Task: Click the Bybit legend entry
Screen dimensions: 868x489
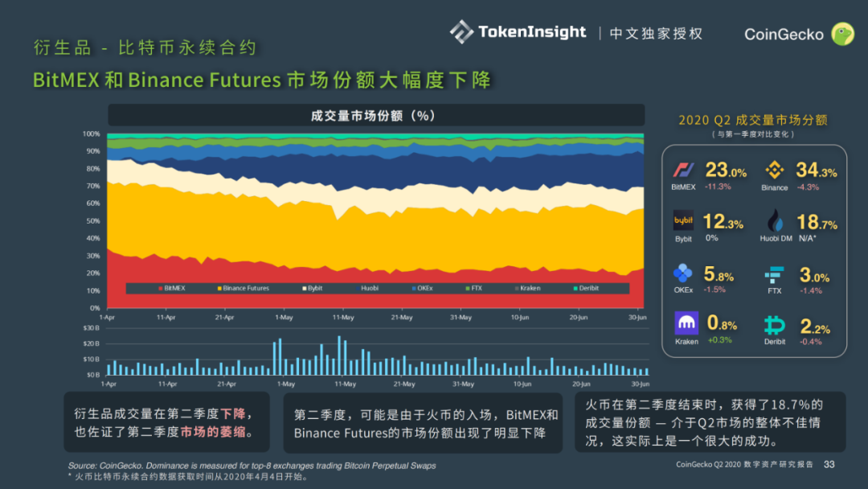Action: tap(313, 288)
